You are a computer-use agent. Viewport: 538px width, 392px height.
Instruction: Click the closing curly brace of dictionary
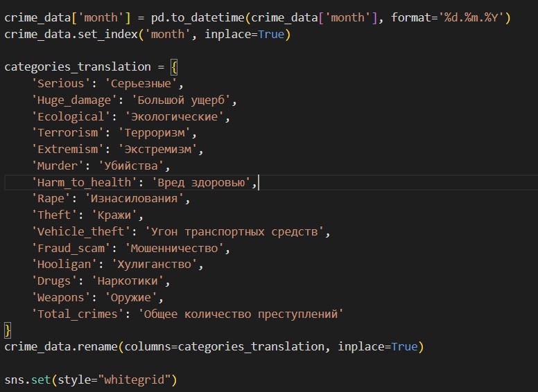click(x=8, y=330)
